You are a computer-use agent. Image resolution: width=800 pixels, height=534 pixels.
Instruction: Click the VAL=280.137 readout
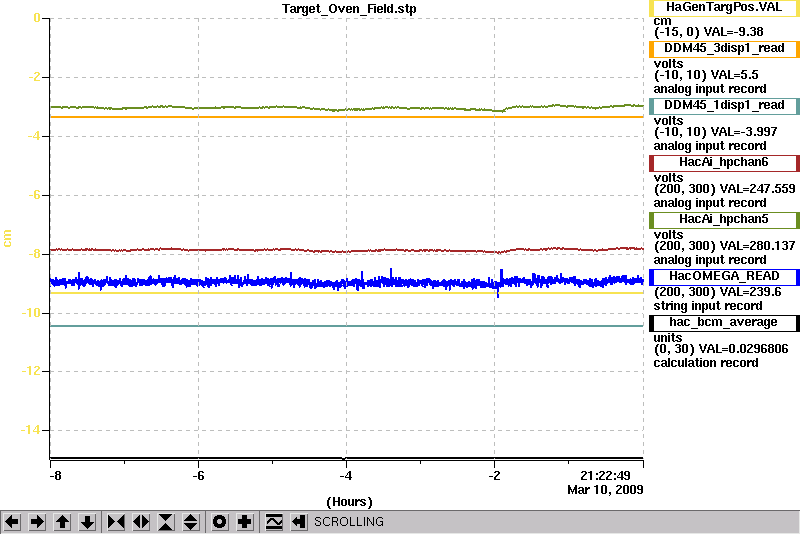pos(757,246)
